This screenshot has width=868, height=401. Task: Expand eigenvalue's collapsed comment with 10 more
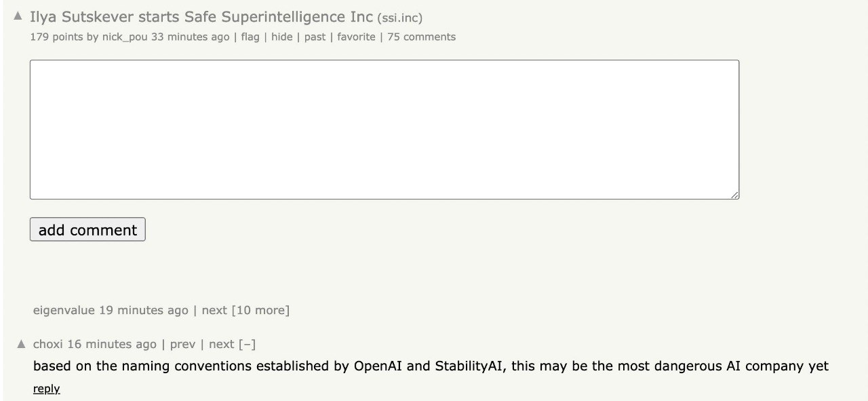point(260,310)
